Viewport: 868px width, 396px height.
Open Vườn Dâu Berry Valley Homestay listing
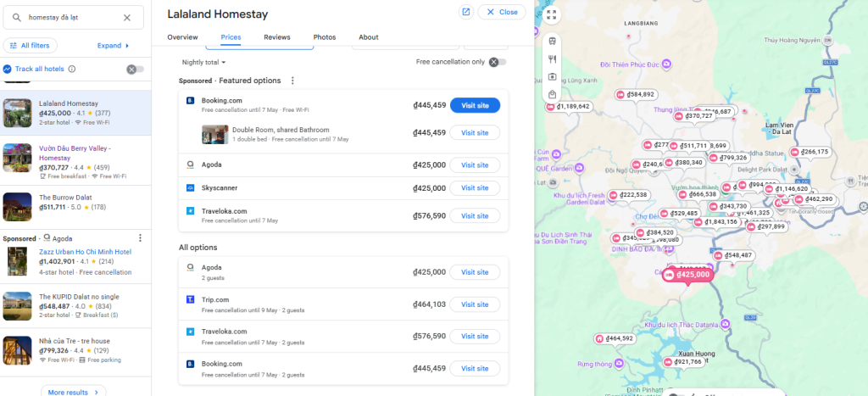(x=75, y=160)
